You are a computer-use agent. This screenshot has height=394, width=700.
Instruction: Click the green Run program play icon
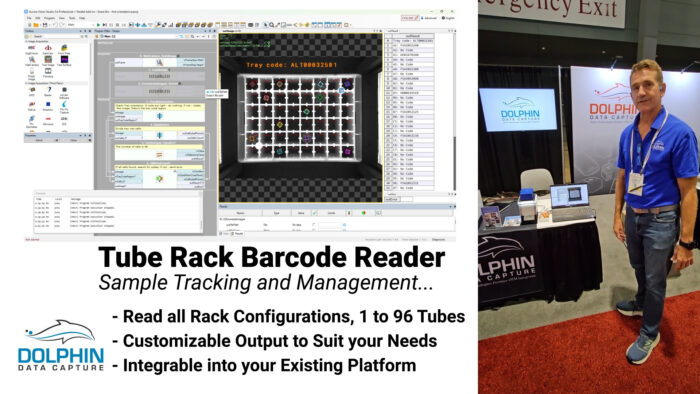tap(98, 25)
